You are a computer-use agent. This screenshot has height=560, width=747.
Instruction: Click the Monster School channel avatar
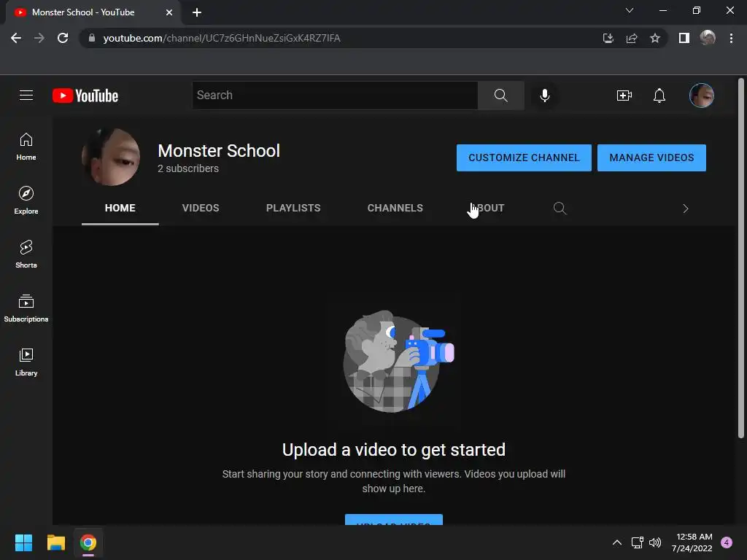111,157
